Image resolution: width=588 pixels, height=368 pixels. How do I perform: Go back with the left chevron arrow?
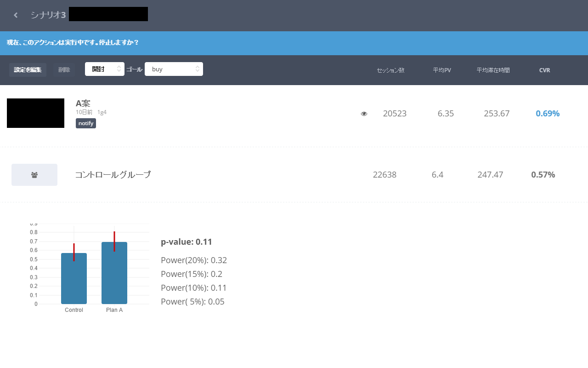16,15
